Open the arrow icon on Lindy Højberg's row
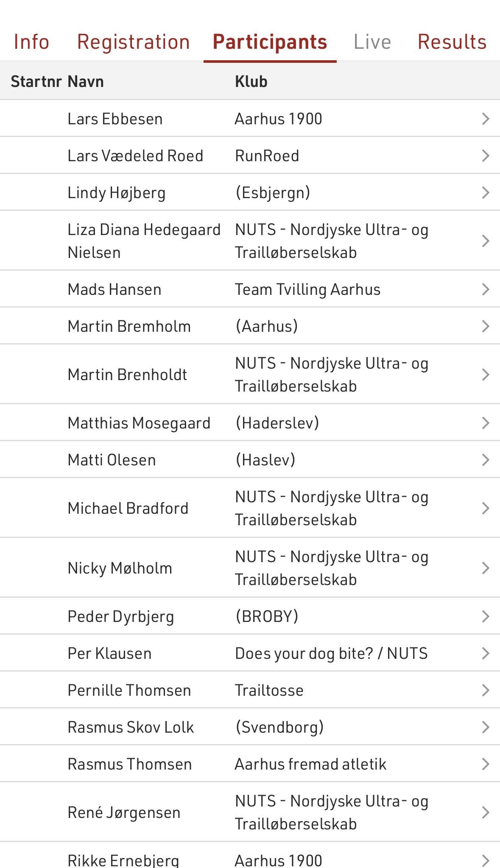The image size is (500, 868). tap(486, 193)
